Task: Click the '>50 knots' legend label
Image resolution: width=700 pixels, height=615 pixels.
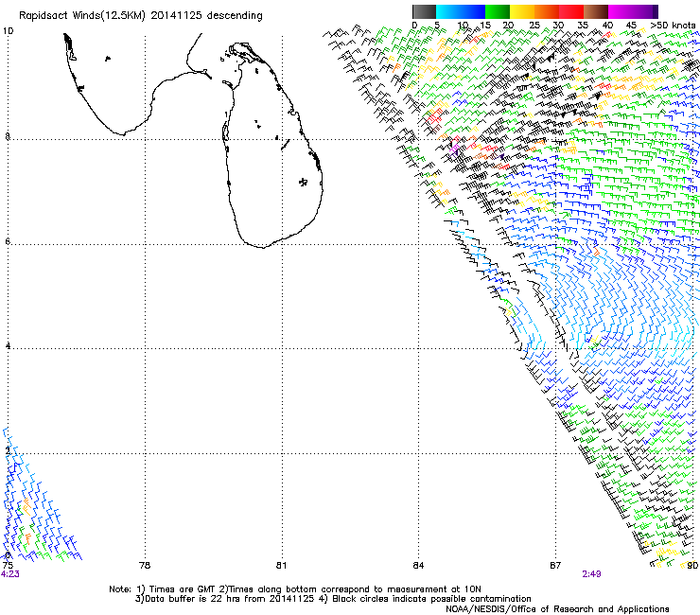Action: click(673, 26)
